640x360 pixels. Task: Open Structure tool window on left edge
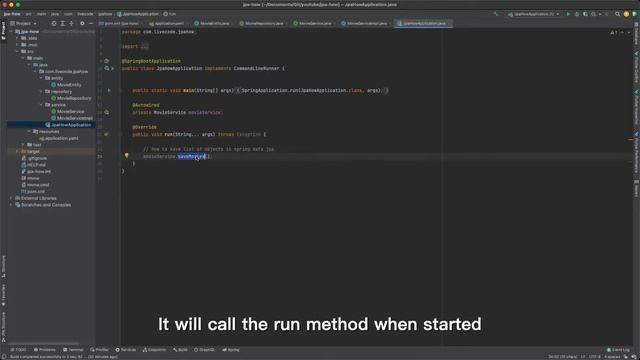tap(3, 267)
